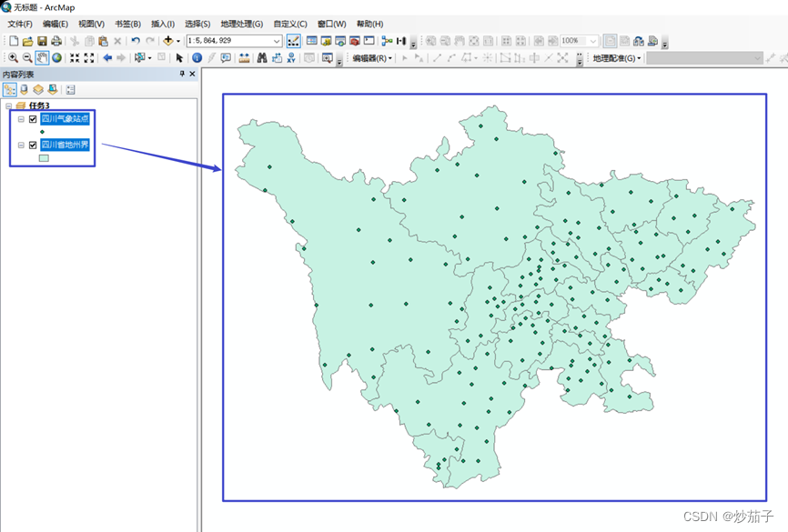Activate the Pan hand tool
Image resolution: width=788 pixels, height=532 pixels.
(42, 58)
